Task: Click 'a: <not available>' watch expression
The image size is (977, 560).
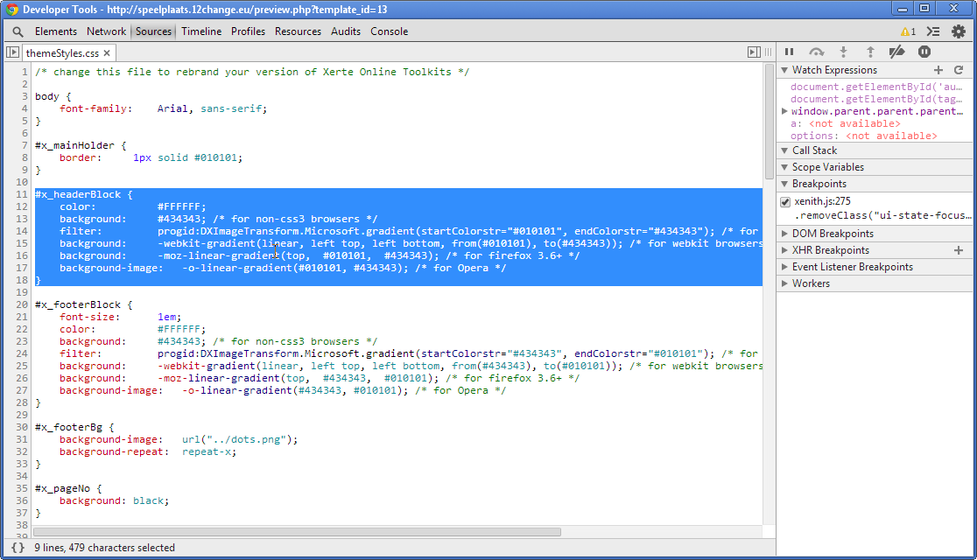Action: tap(845, 123)
